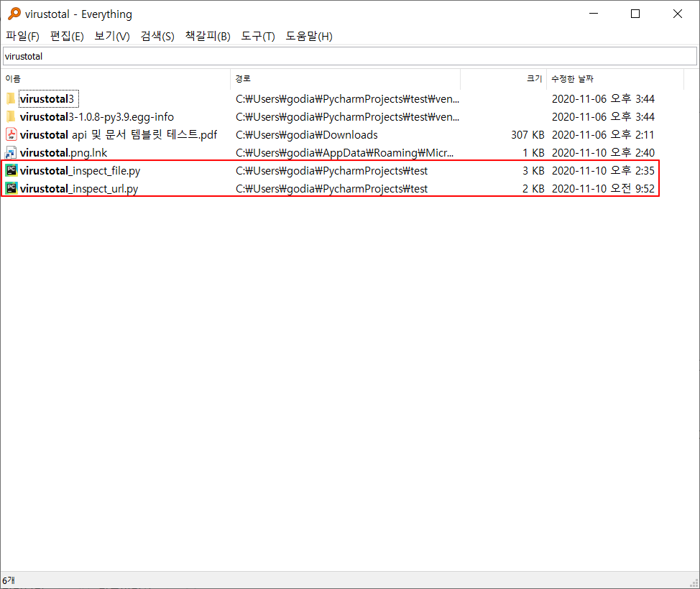Viewport: 700px width, 589px height.
Task: Open the 검색(S) menu
Action: click(157, 36)
